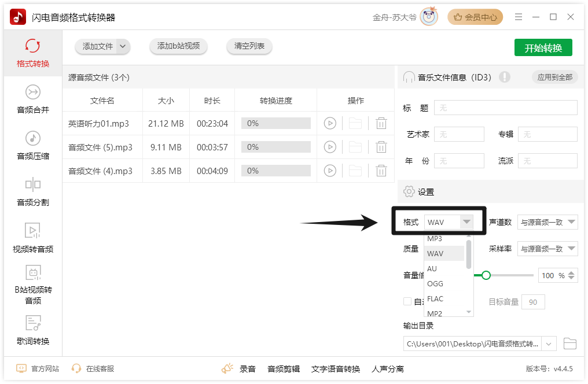Open the 音频压缩 tool

coord(33,145)
